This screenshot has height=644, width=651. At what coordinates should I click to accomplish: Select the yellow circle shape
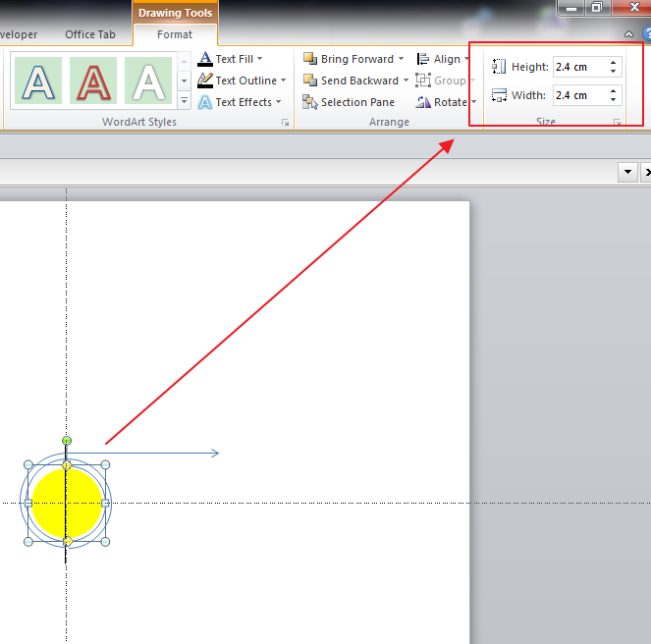pyautogui.click(x=67, y=503)
